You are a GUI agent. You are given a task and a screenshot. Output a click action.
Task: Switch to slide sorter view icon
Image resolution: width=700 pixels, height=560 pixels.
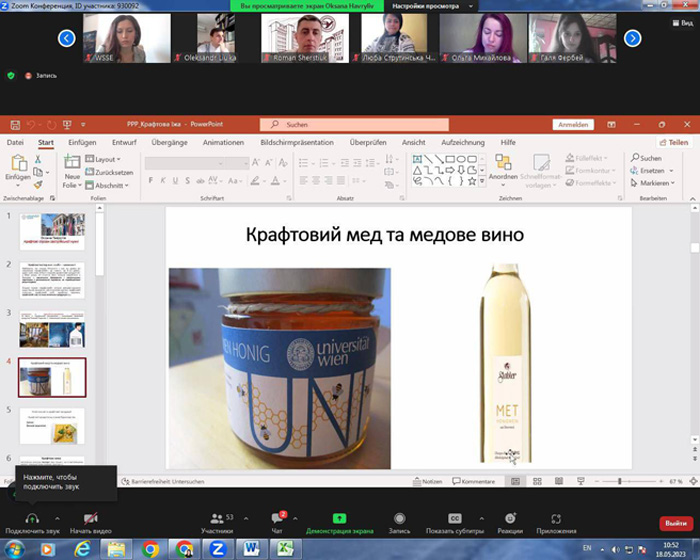tap(537, 481)
